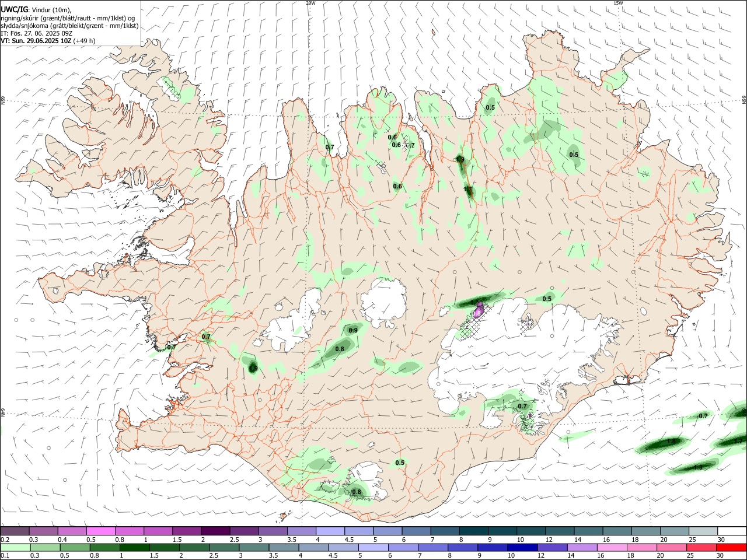Click the "slydda/snjókoma" legend description line
The image size is (747, 560).
[x=69, y=26]
